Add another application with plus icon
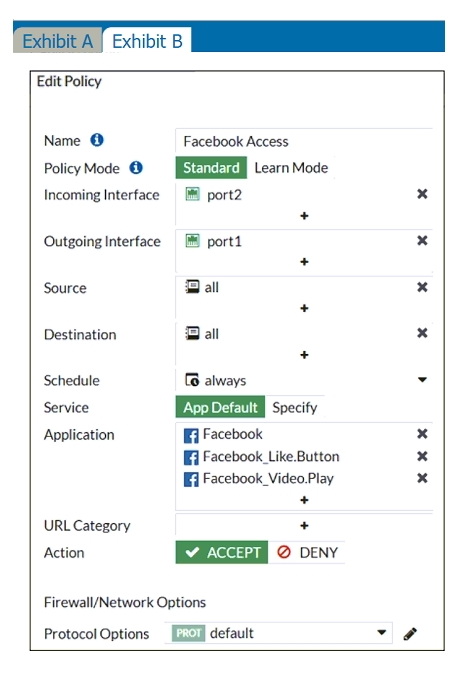Screen dimensions: 467x675 pos(304,500)
